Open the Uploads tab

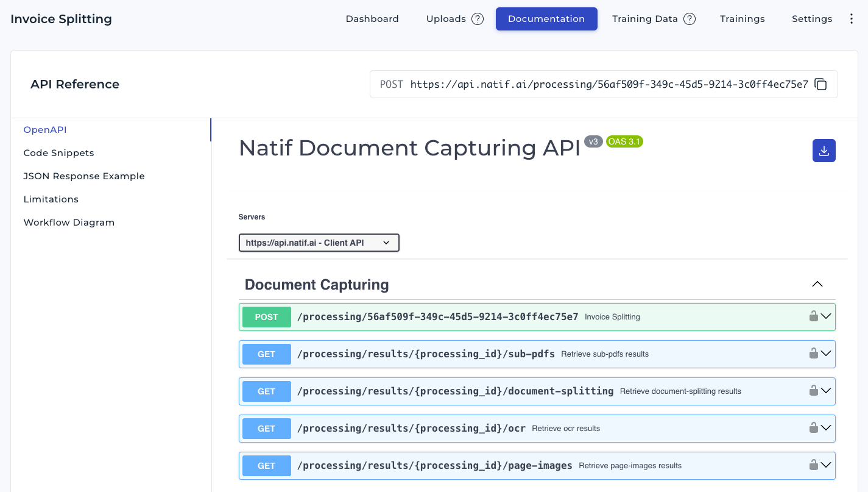[446, 19]
